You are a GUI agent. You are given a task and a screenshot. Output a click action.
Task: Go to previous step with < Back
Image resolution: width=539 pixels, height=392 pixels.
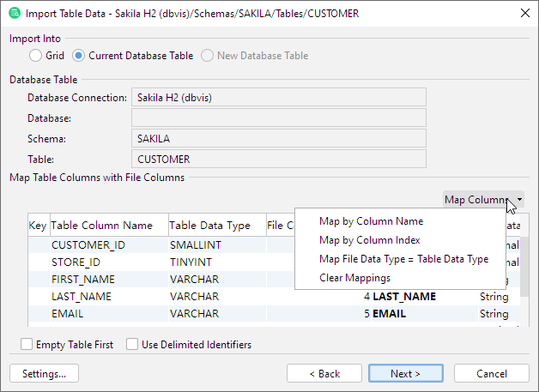[324, 373]
